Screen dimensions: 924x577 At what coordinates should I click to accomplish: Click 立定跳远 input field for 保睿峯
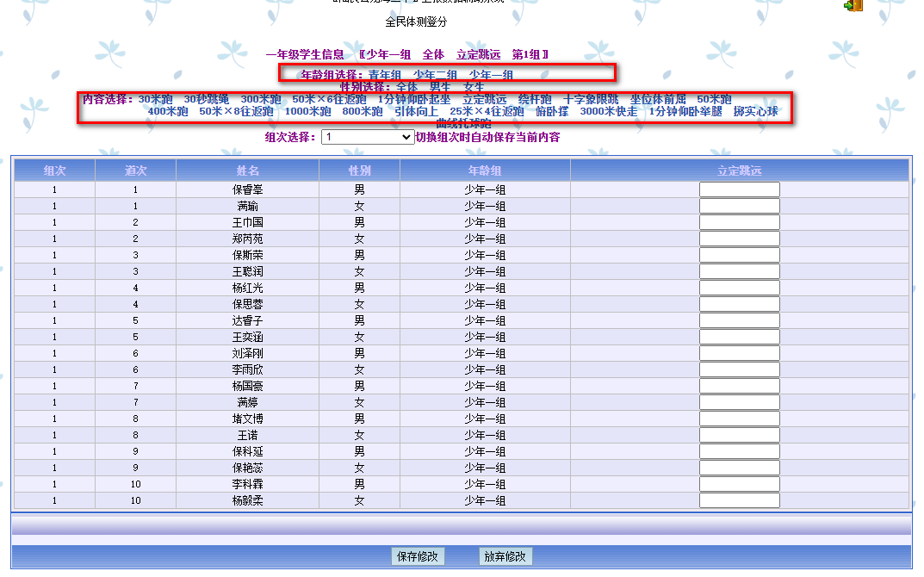(739, 189)
